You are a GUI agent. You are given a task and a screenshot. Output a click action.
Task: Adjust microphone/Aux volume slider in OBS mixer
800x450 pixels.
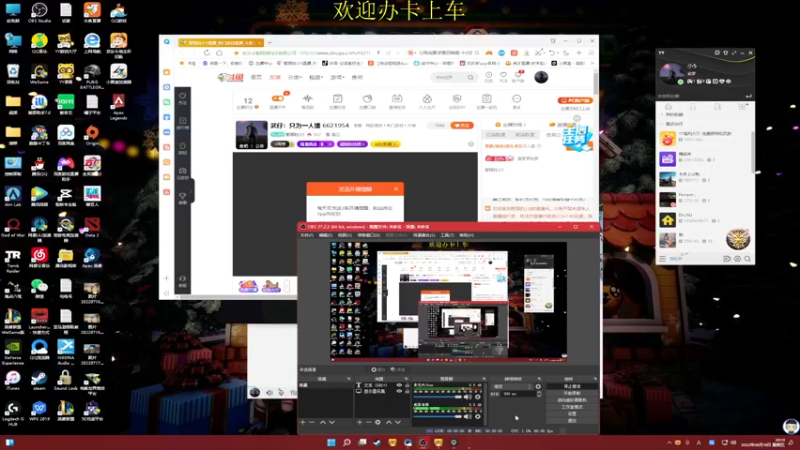point(438,396)
